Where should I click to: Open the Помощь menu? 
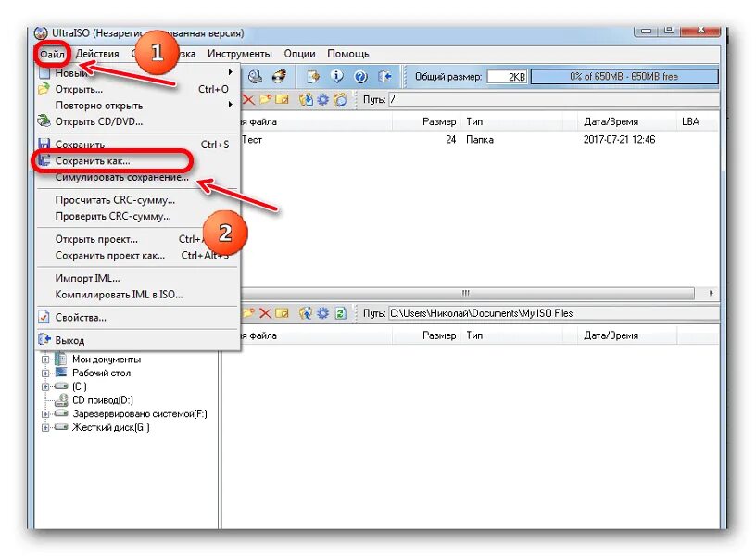click(348, 54)
